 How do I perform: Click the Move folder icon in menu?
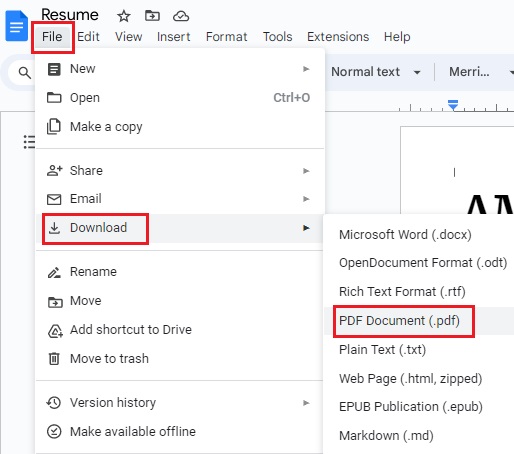(55, 302)
